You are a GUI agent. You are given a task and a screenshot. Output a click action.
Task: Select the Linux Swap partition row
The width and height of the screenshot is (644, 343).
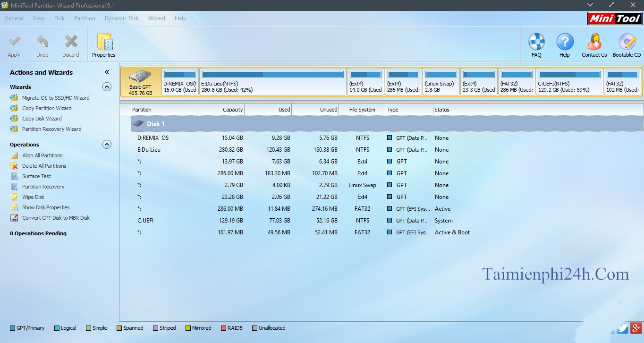[x=387, y=185]
